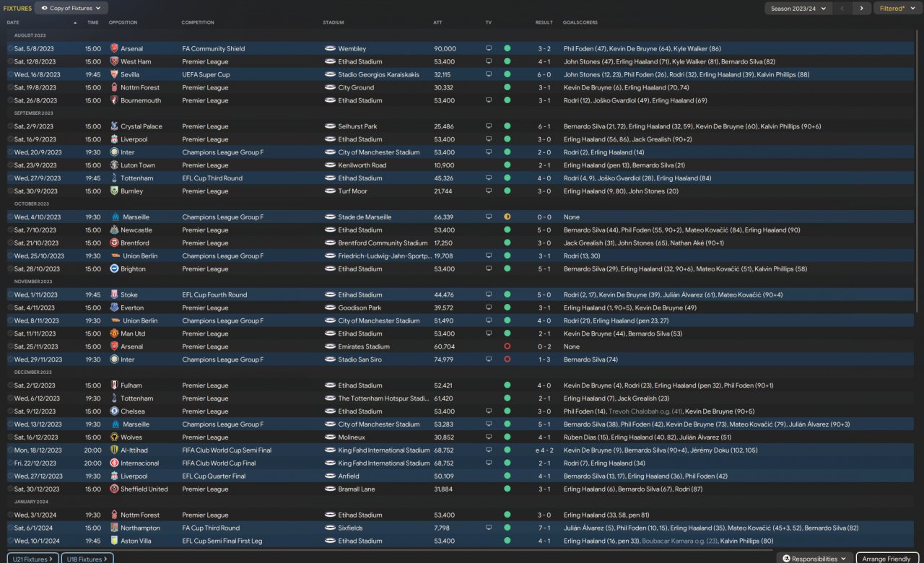Expand the Filtered dropdown

[897, 8]
